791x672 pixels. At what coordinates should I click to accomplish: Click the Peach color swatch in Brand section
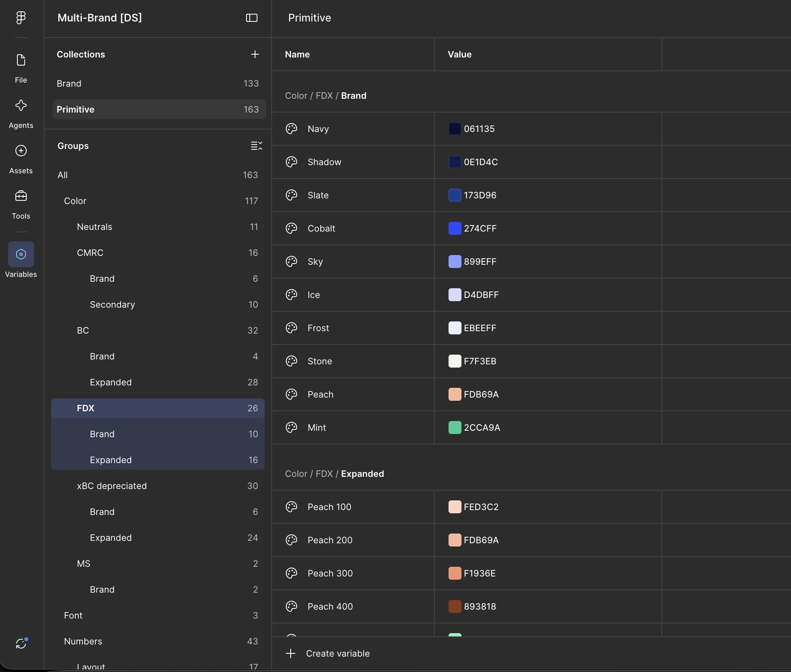click(x=455, y=394)
